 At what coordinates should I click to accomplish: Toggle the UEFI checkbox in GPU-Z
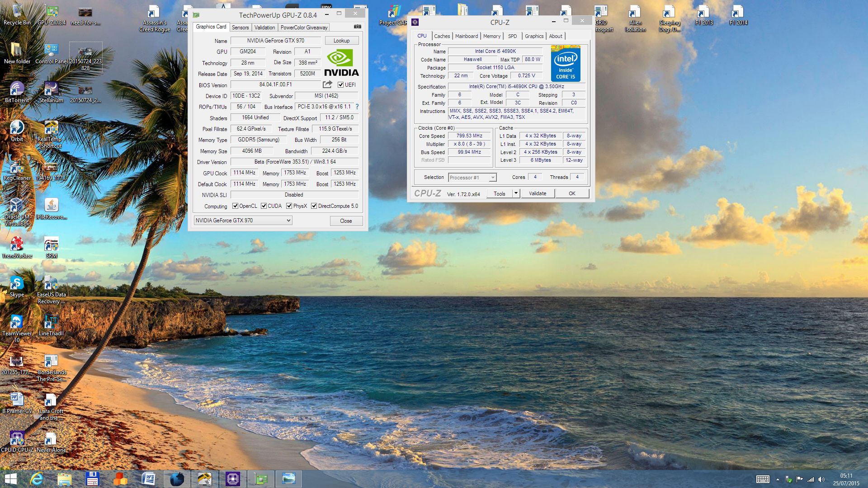(340, 84)
